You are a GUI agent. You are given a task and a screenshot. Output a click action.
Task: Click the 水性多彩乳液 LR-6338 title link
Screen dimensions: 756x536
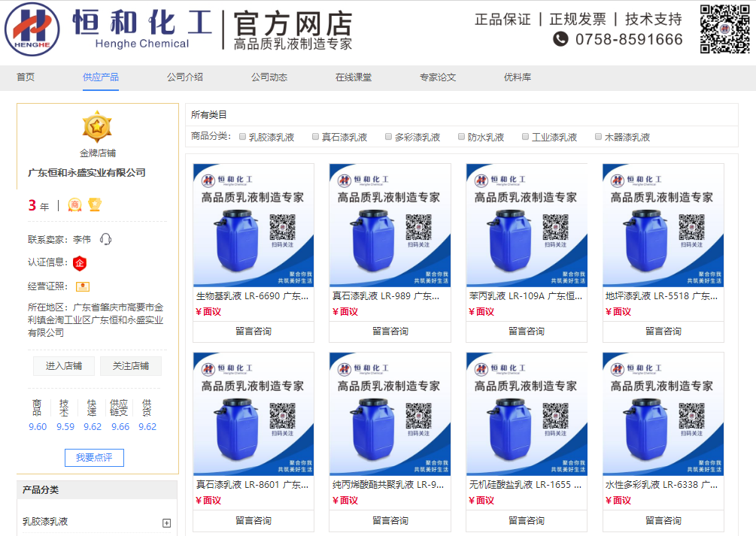(661, 485)
